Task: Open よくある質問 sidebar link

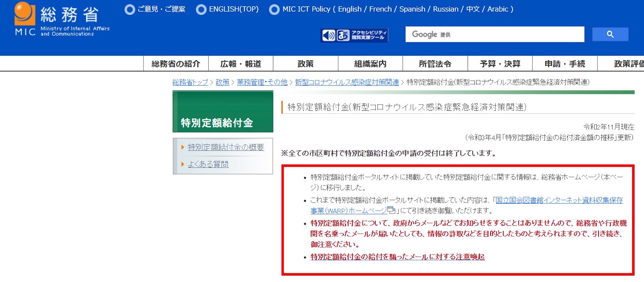Action: point(208,164)
